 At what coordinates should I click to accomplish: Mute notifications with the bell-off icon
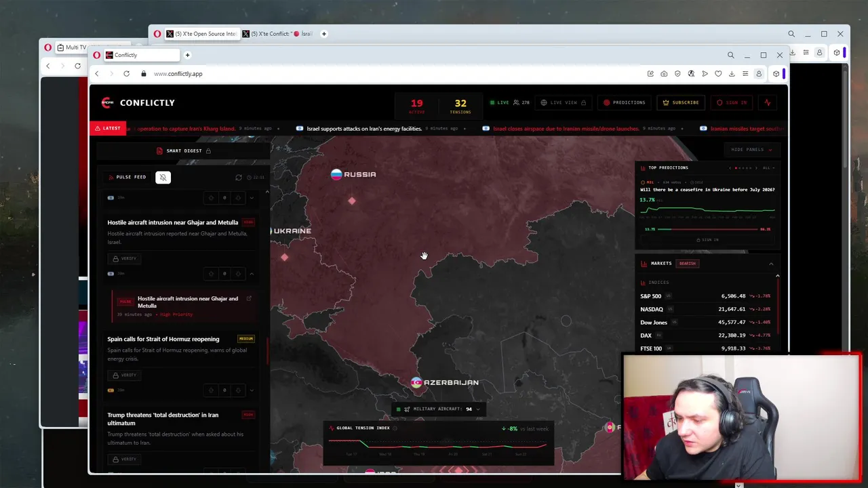[x=163, y=178]
